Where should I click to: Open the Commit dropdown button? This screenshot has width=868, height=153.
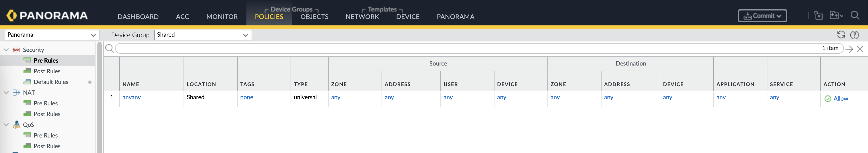click(x=762, y=16)
